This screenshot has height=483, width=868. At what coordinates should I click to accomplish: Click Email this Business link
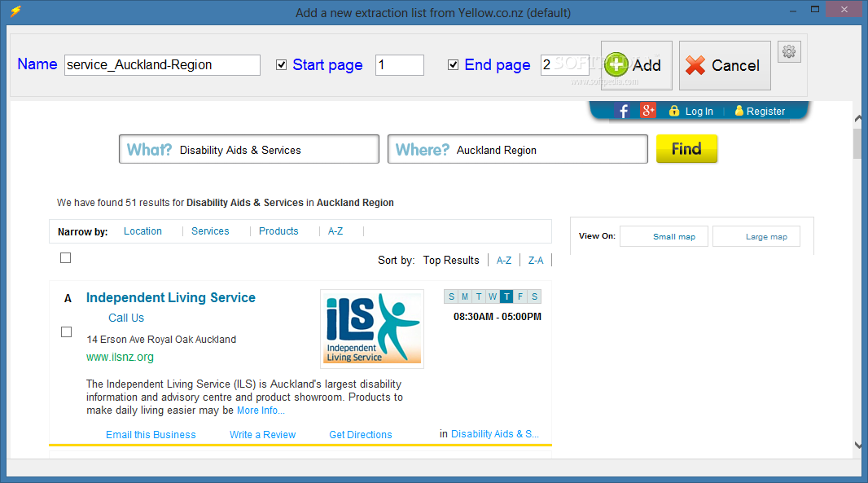click(151, 435)
